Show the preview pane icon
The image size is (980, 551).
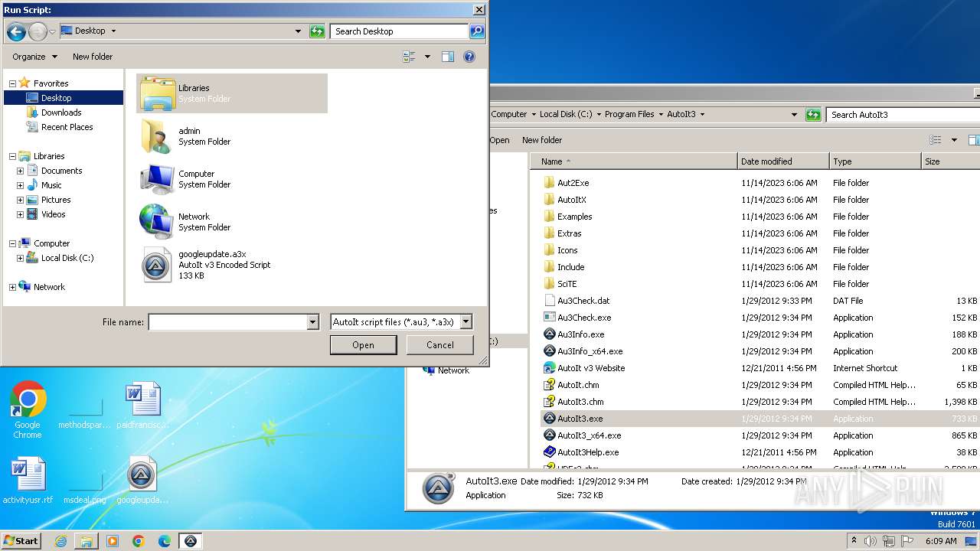point(448,57)
